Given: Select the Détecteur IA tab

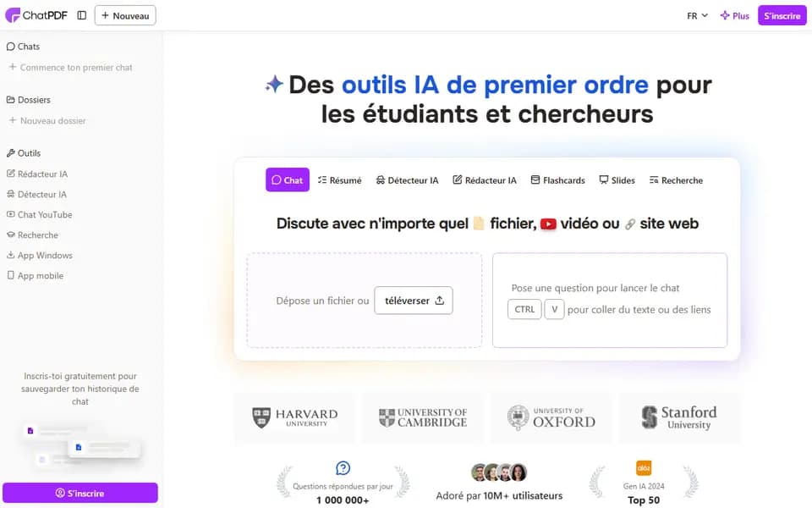Looking at the screenshot, I should point(407,179).
